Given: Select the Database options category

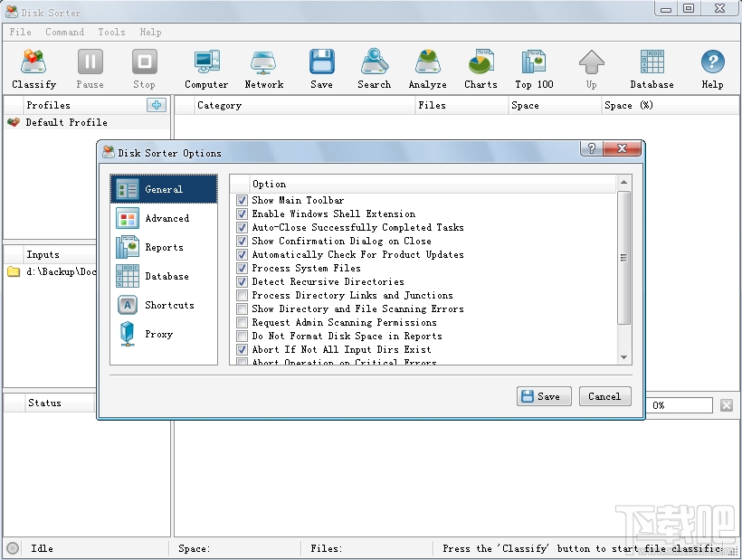Looking at the screenshot, I should (164, 276).
